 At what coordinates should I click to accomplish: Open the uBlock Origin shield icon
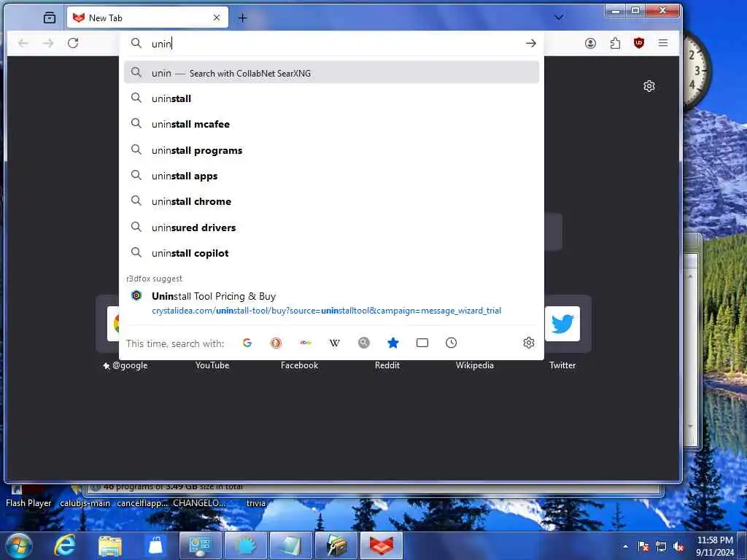[x=639, y=43]
